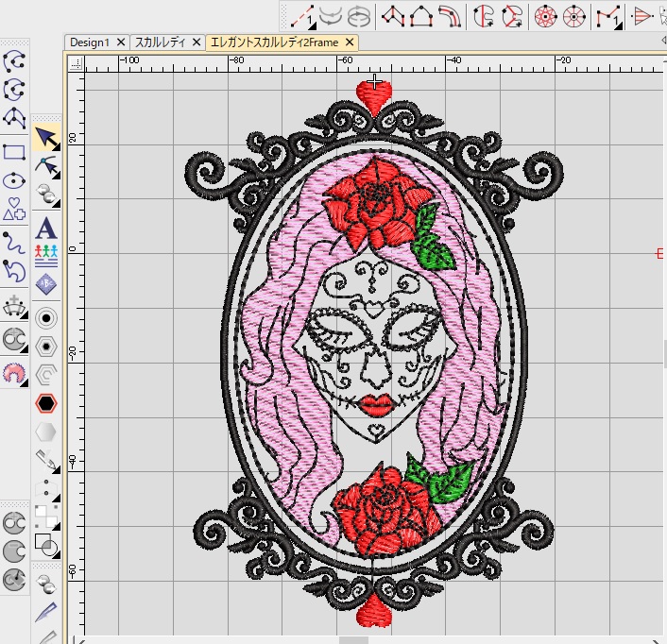Click the blue knife cutting tool
This screenshot has width=667, height=644.
(46, 612)
